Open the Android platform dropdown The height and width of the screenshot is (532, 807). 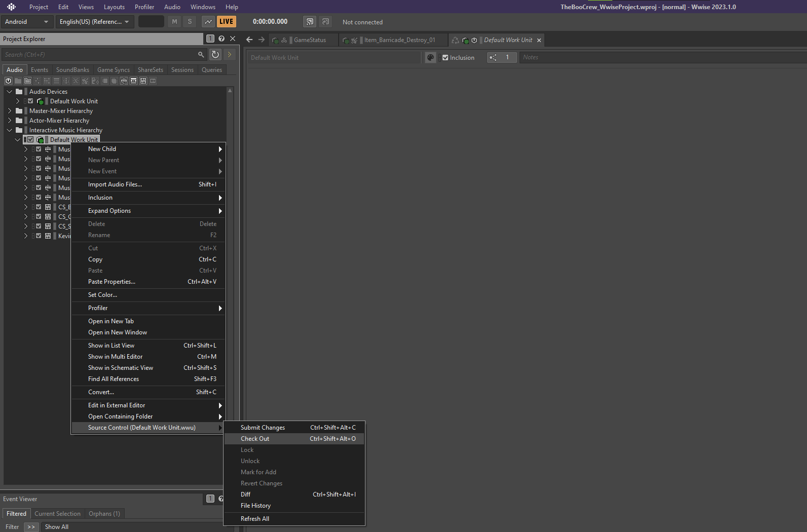coord(26,22)
